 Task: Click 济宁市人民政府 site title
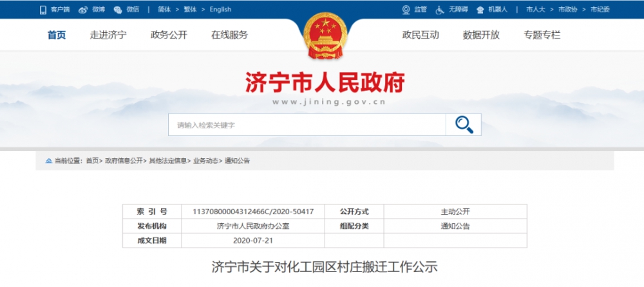(325, 83)
